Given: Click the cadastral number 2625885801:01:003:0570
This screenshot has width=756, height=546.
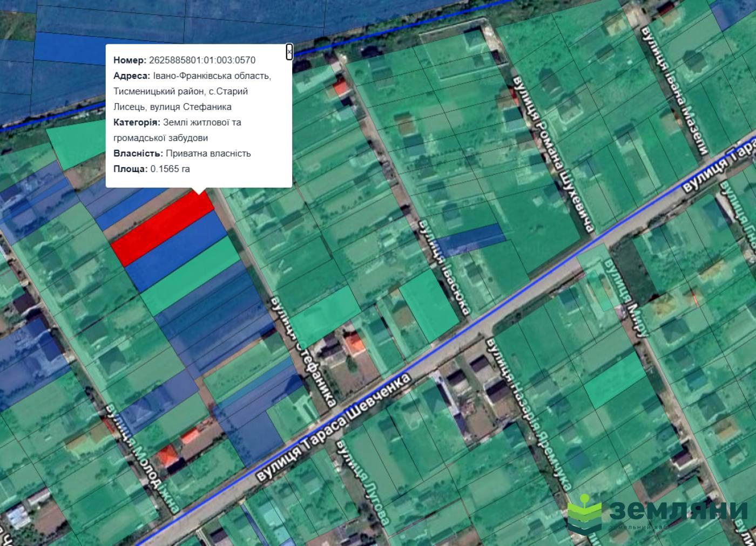Looking at the screenshot, I should point(201,60).
